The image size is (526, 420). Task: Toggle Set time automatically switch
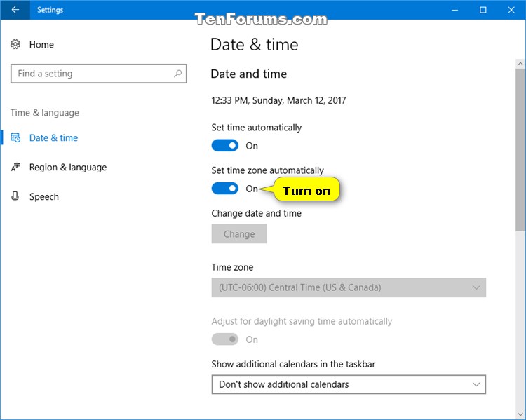(x=225, y=146)
